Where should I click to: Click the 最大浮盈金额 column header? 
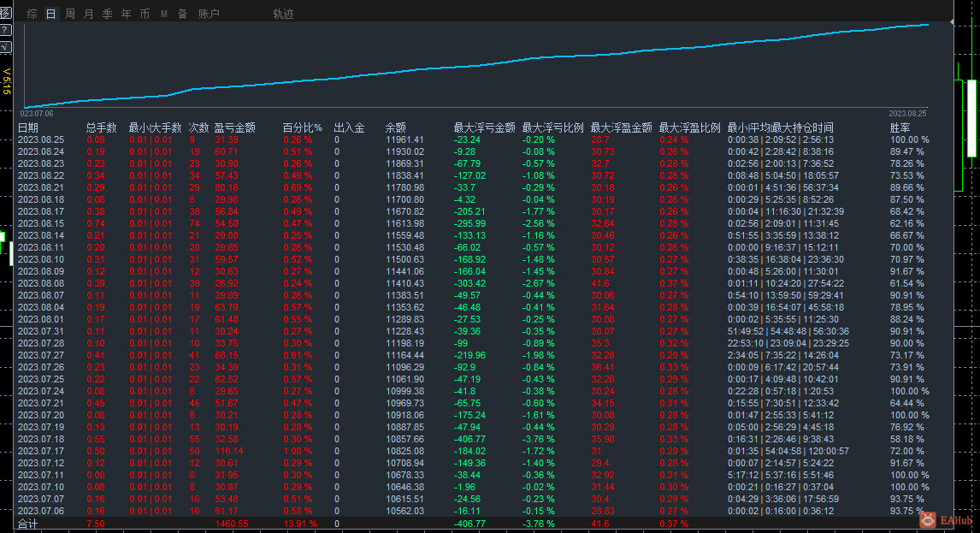[621, 127]
